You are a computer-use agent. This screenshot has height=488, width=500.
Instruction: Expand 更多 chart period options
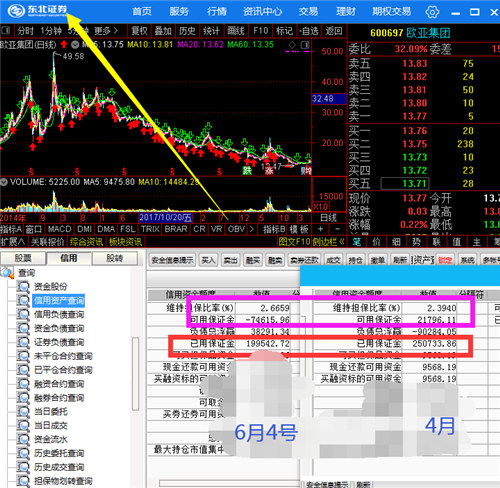106,31
